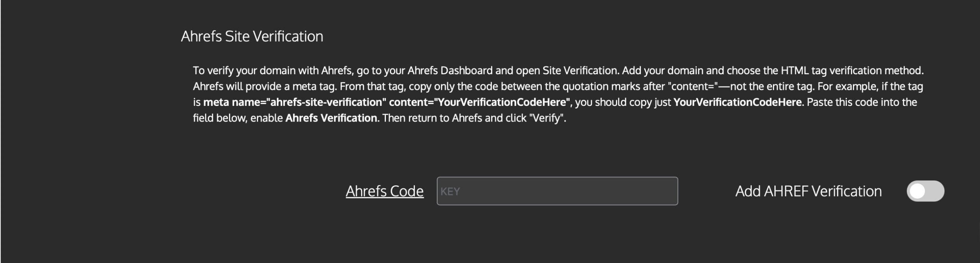
Task: Focus the Ahrefs Code KEY input field
Action: pos(557,191)
